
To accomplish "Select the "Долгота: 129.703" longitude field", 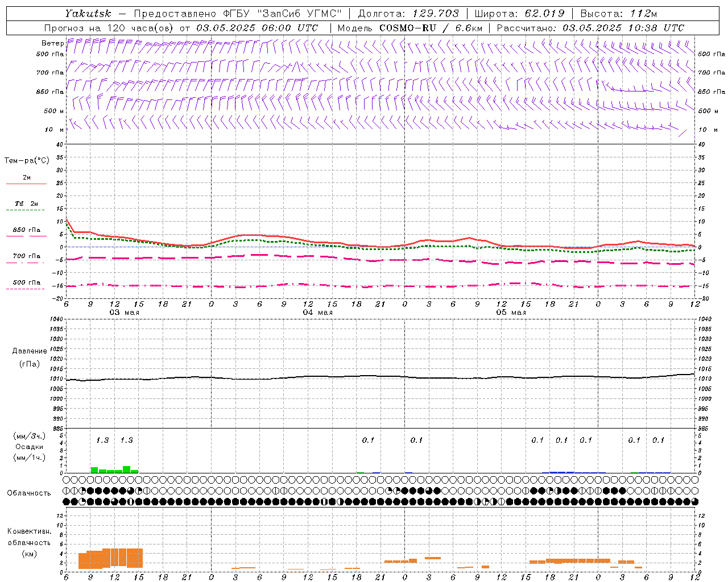I will click(408, 14).
